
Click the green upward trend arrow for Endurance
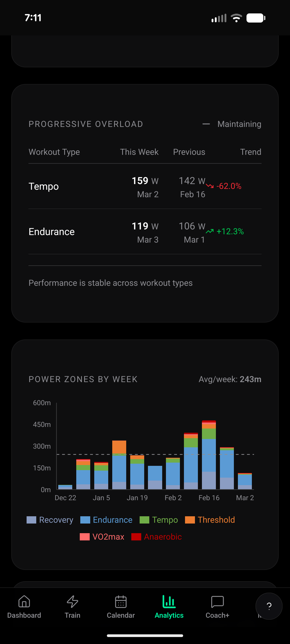[210, 231]
